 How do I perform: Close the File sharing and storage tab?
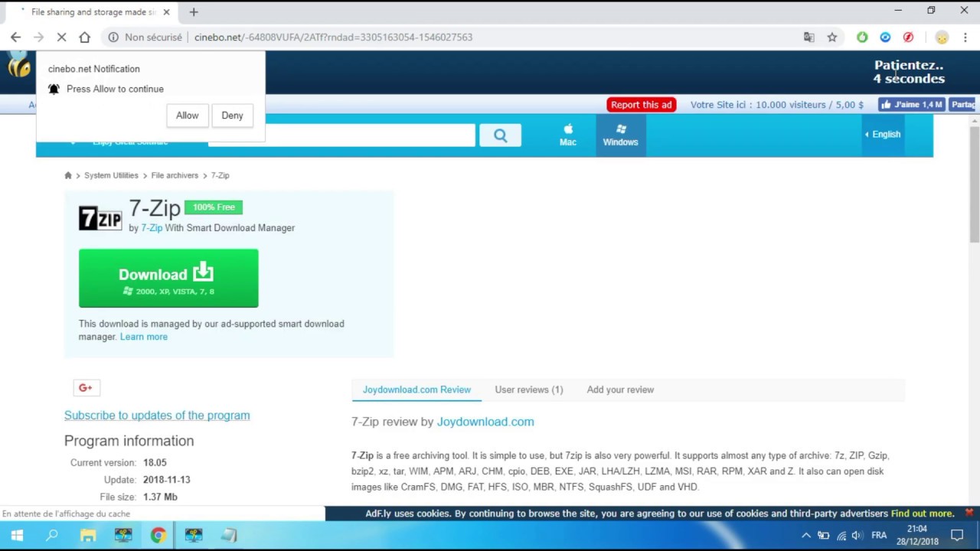click(166, 12)
